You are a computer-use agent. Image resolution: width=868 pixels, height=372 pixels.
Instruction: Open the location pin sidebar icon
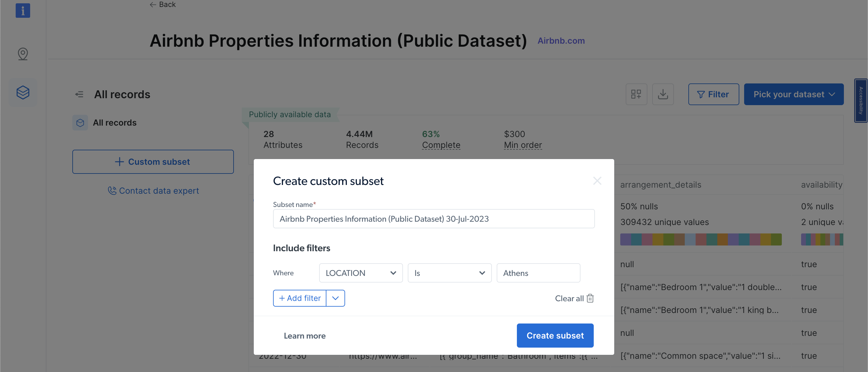point(23,54)
